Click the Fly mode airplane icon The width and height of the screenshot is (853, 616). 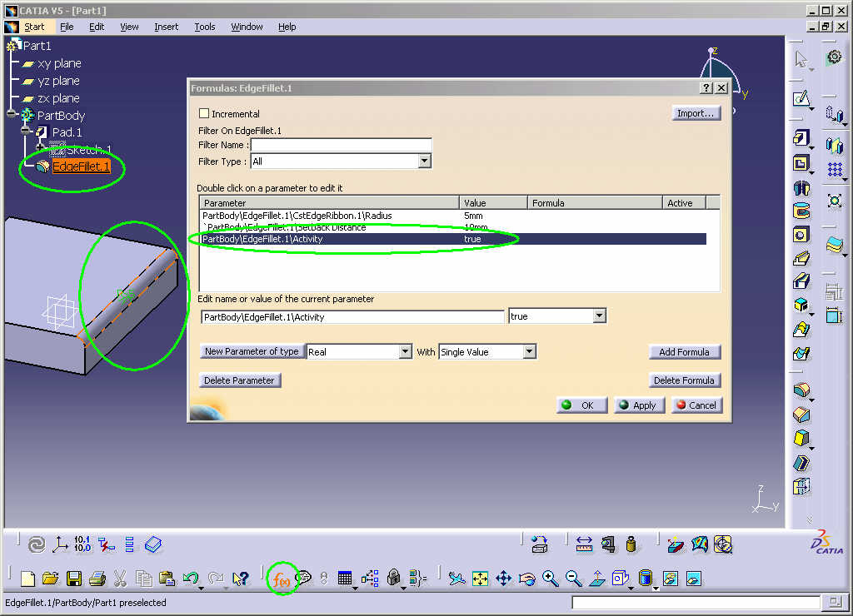[456, 579]
